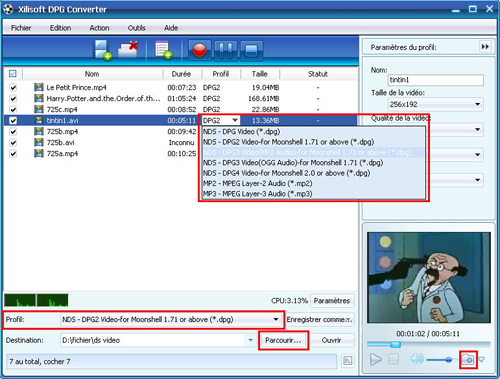500x379 pixels.
Task: Open the Enregistrer comme dropdown arrow
Action: 348,319
